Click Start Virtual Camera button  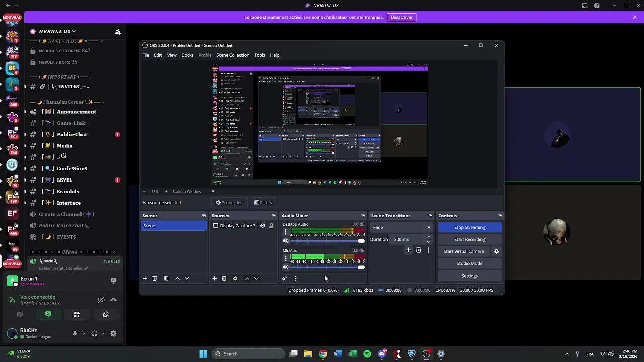(x=464, y=251)
